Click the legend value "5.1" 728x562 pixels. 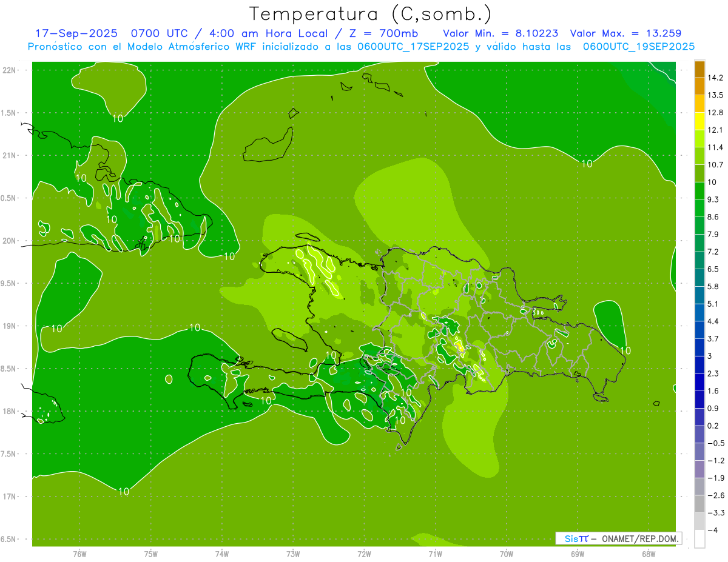coord(713,304)
